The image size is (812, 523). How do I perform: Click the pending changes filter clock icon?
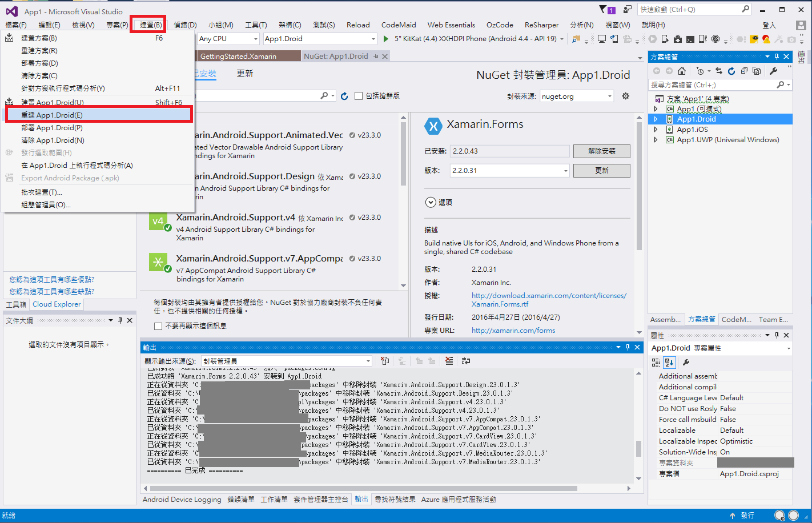(700, 71)
